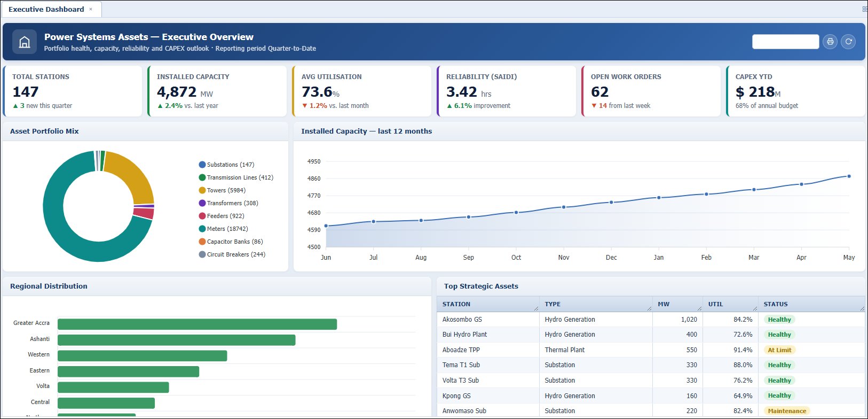Image resolution: width=868 pixels, height=419 pixels.
Task: Click the Western region bar
Action: point(142,356)
